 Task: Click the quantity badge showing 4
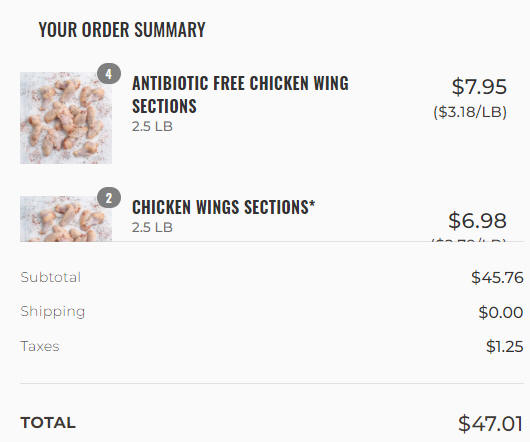109,74
